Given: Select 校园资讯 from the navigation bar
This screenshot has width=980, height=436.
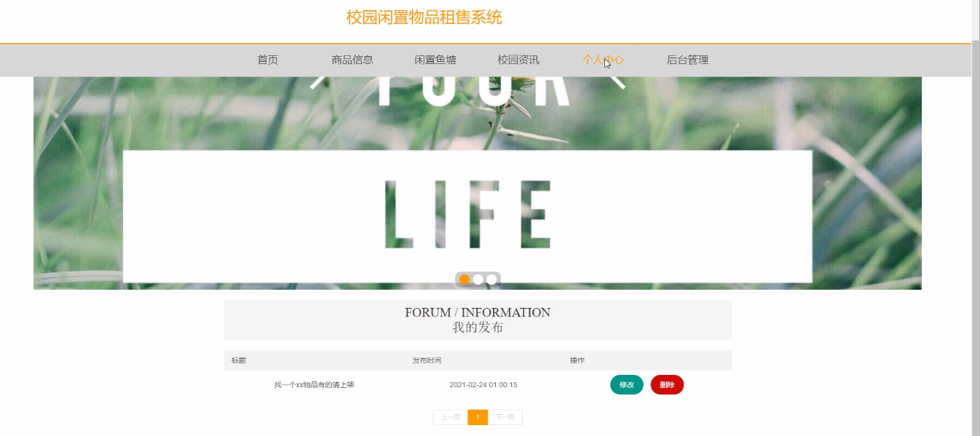Looking at the screenshot, I should tap(518, 60).
